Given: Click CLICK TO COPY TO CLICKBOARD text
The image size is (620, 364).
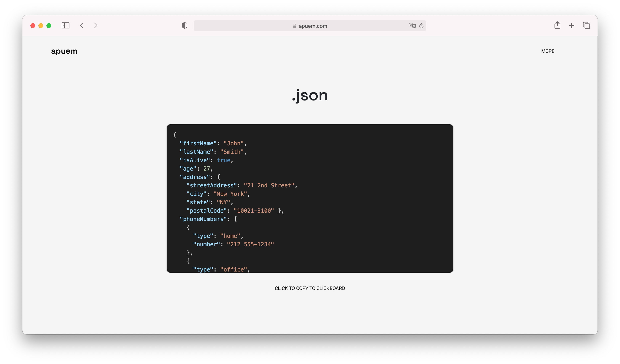Looking at the screenshot, I should pos(310,288).
